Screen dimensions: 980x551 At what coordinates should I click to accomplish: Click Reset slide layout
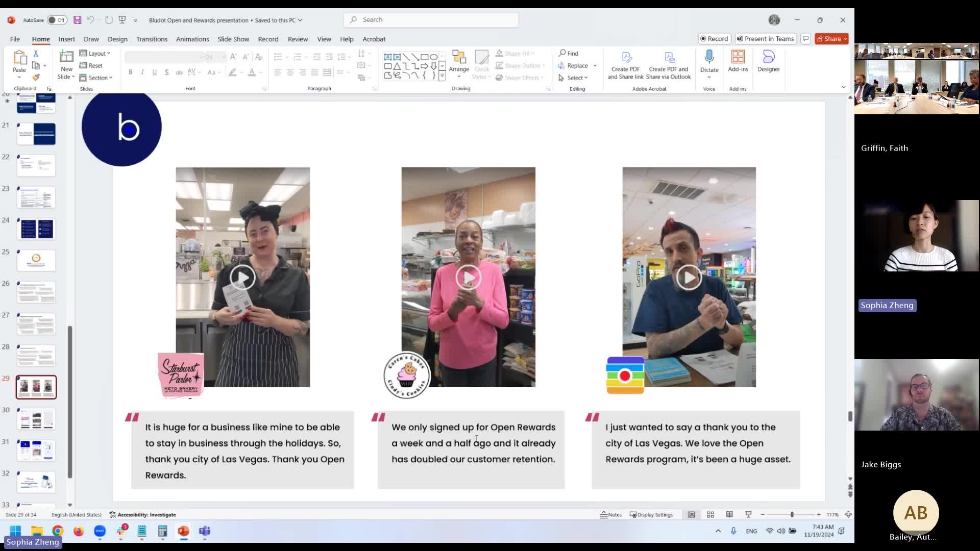91,65
